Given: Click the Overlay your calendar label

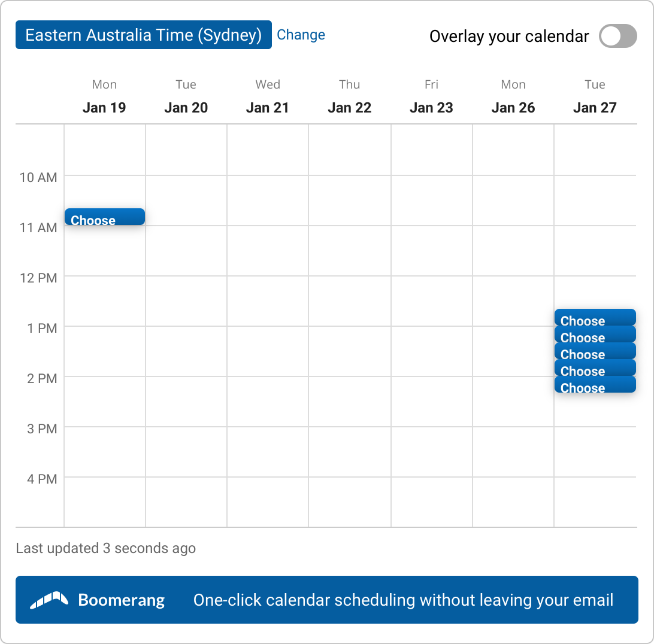Looking at the screenshot, I should click(509, 37).
